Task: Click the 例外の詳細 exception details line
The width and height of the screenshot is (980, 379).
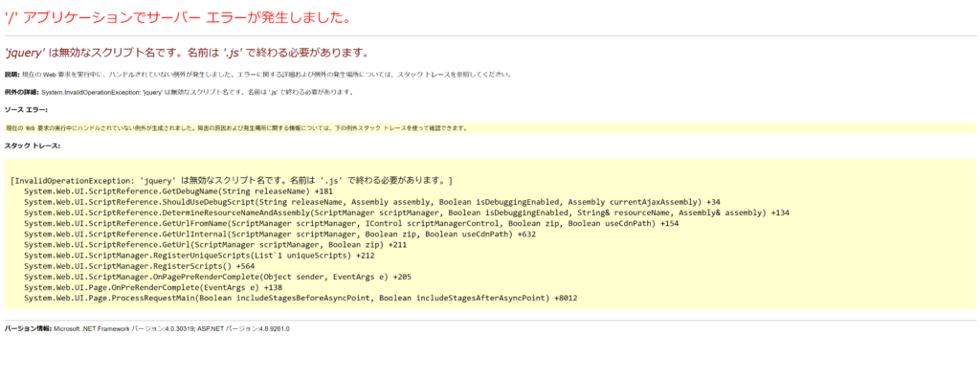Action: tap(179, 92)
